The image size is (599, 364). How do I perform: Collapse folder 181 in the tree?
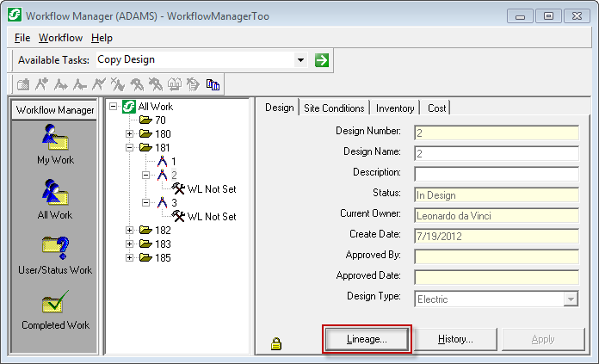click(130, 148)
